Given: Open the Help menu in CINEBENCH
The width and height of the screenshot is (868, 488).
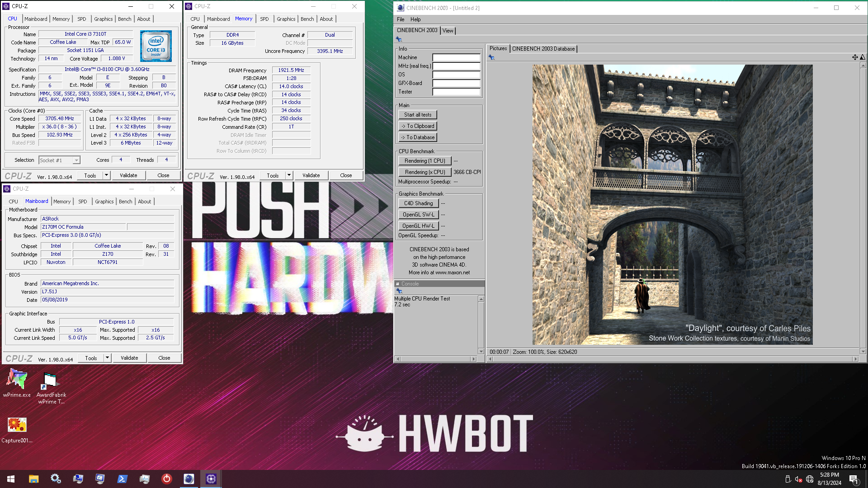Looking at the screenshot, I should coord(415,19).
